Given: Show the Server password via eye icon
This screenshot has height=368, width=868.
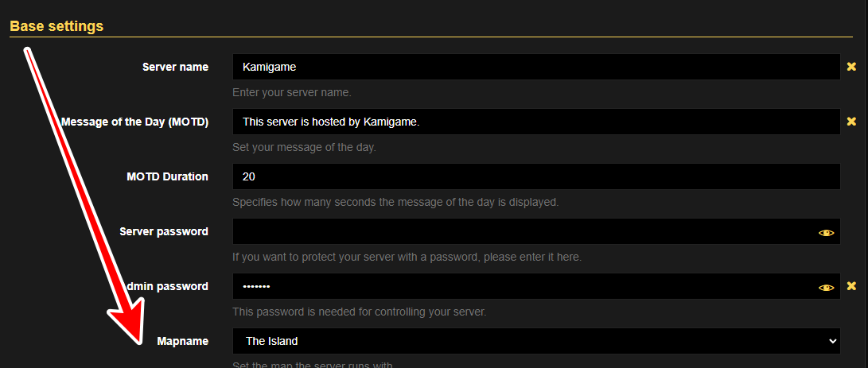Looking at the screenshot, I should click(826, 232).
